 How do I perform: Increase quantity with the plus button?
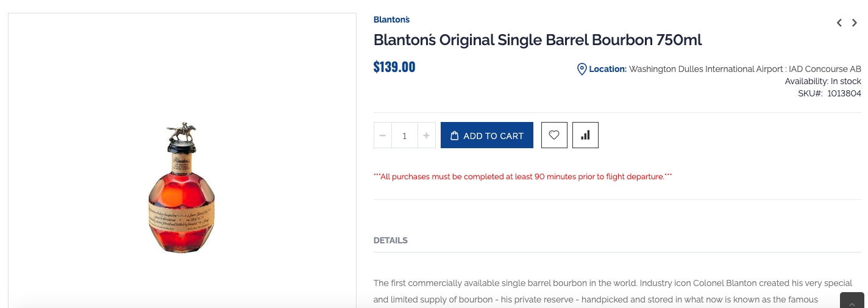pos(426,135)
